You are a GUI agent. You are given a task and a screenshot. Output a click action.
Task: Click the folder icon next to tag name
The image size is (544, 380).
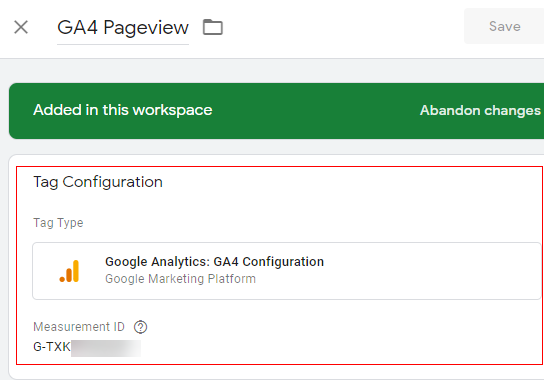(x=213, y=27)
